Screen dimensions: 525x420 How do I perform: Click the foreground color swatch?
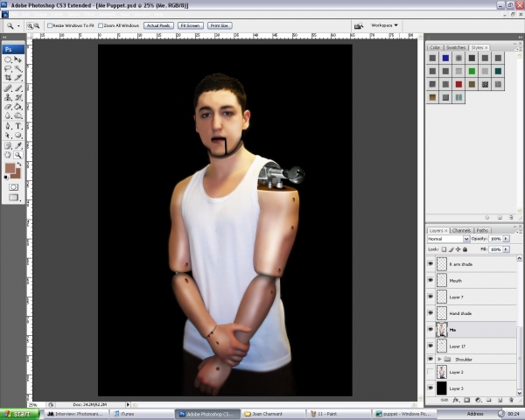[x=10, y=168]
